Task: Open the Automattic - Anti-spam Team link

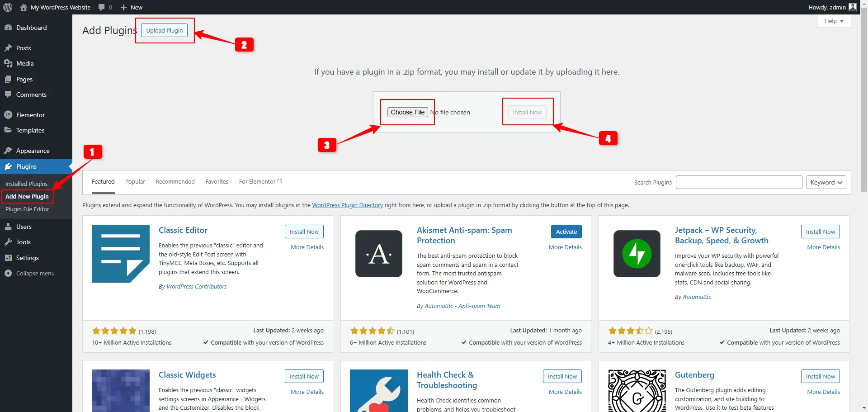Action: point(462,306)
